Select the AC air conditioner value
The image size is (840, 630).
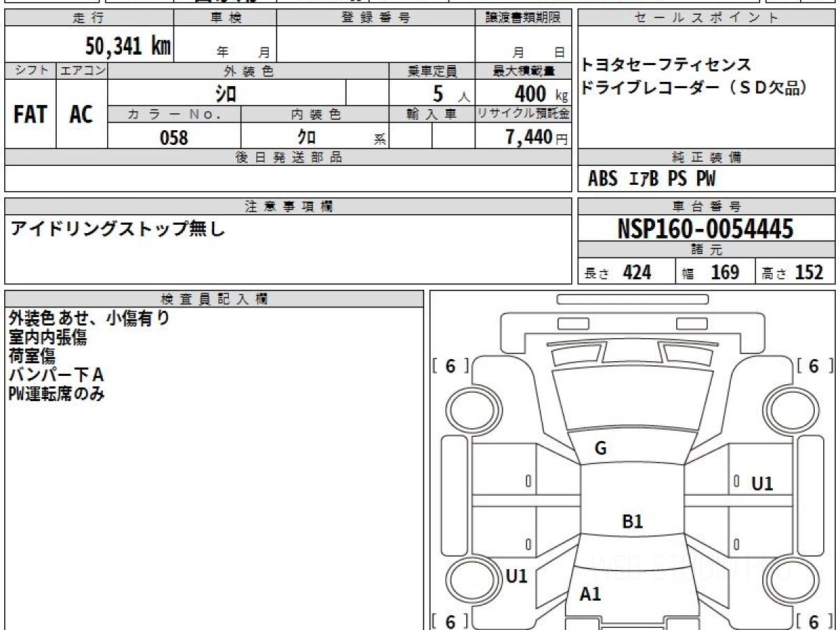[81, 115]
